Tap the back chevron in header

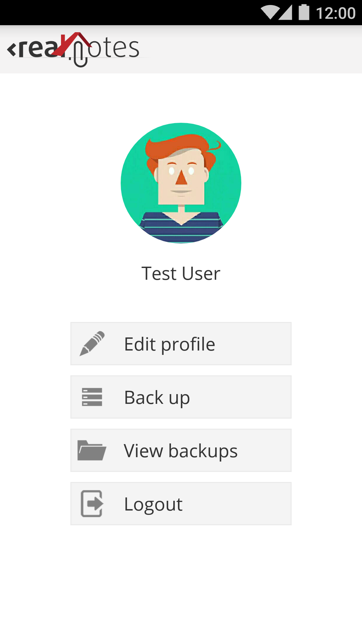tap(11, 49)
